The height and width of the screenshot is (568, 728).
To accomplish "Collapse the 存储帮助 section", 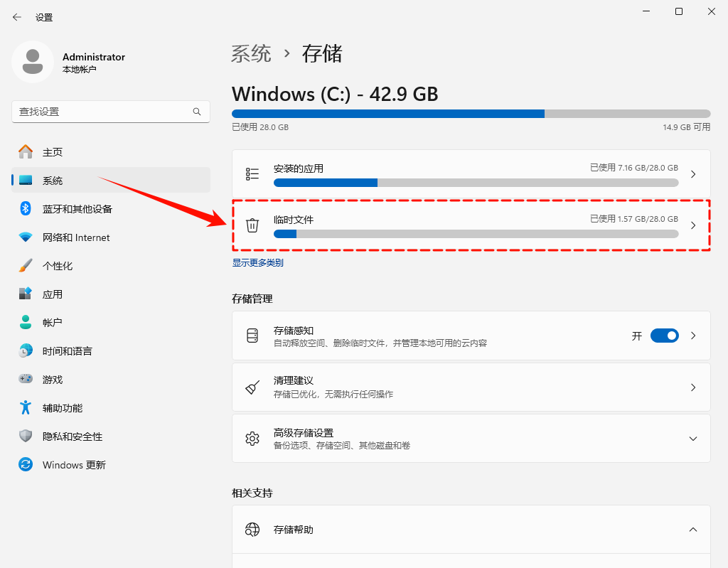I will pyautogui.click(x=693, y=530).
